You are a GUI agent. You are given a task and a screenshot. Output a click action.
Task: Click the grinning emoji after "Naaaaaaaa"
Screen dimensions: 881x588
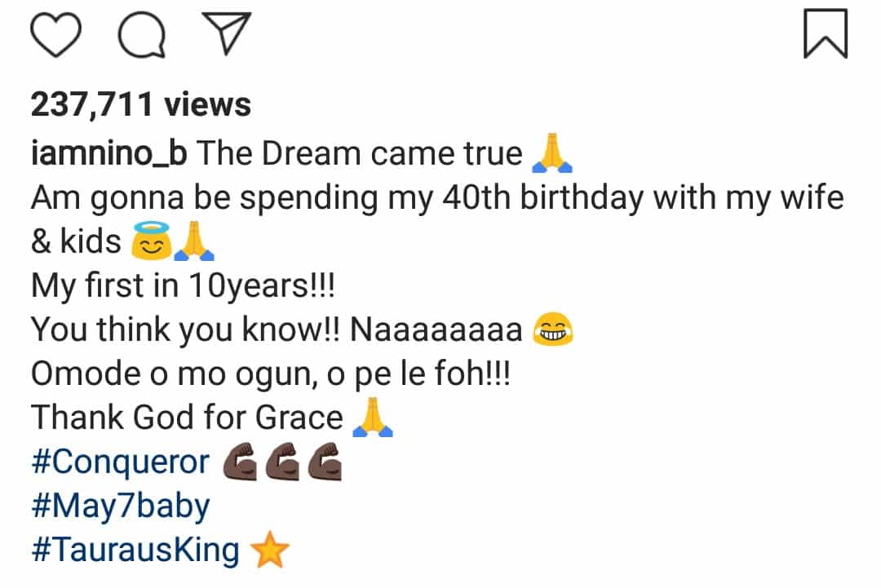pos(552,330)
